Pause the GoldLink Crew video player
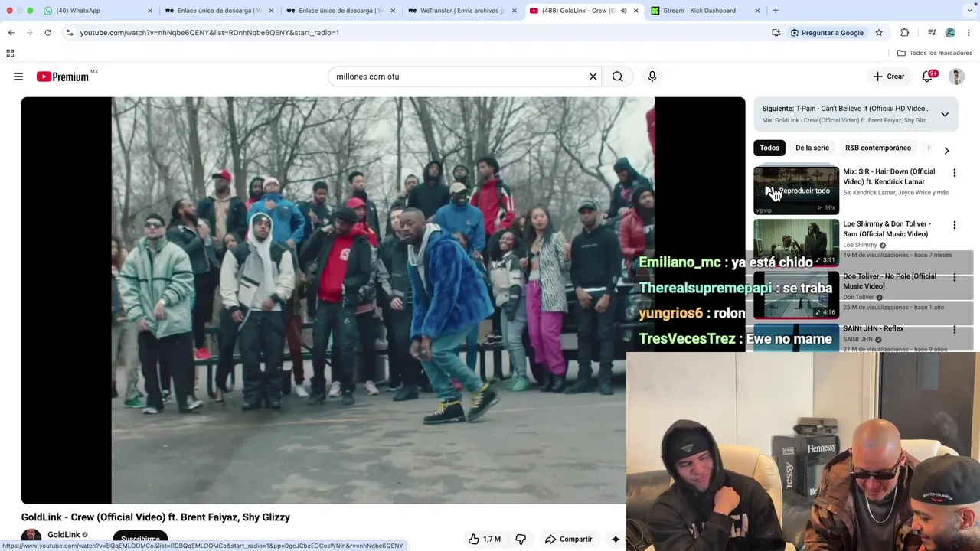 pos(383,300)
